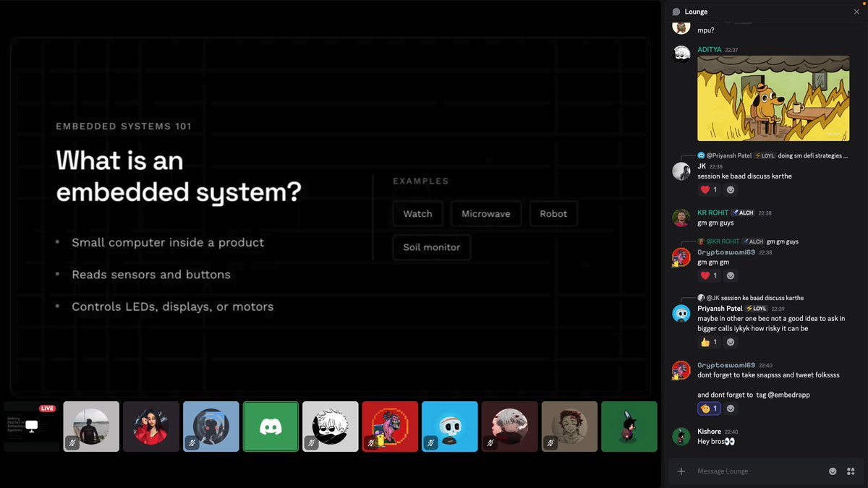Select the blue skull avatar participant tile
The height and width of the screenshot is (488, 868).
[450, 427]
